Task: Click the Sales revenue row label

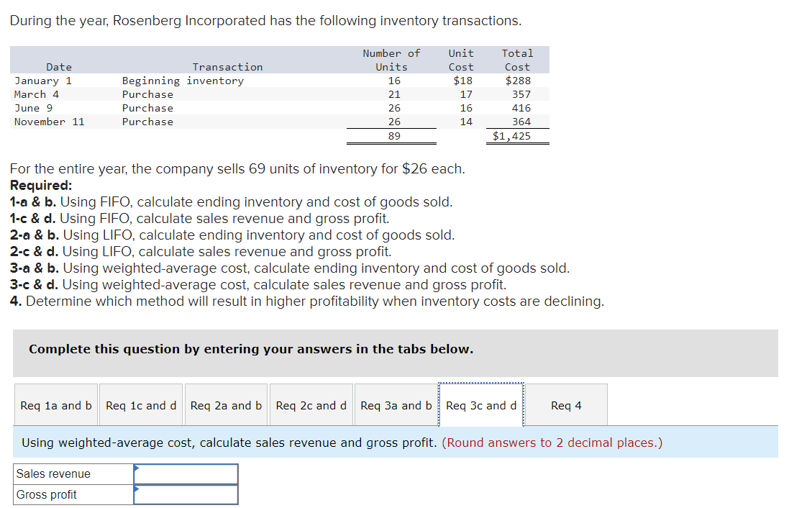Action: coord(54,473)
